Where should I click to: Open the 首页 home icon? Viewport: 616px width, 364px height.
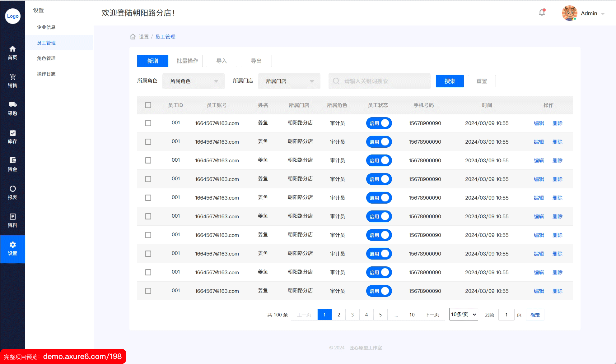click(12, 49)
